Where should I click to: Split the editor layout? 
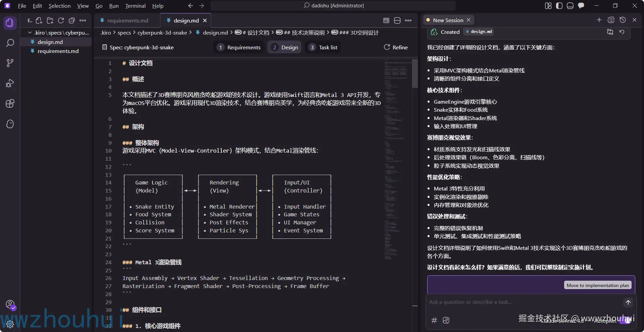pyautogui.click(x=397, y=20)
